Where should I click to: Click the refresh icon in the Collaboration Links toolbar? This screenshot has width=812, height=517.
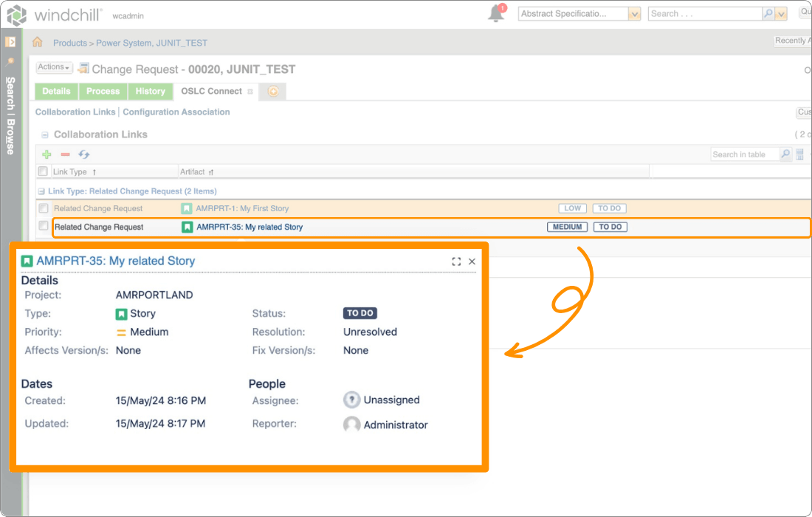[83, 154]
